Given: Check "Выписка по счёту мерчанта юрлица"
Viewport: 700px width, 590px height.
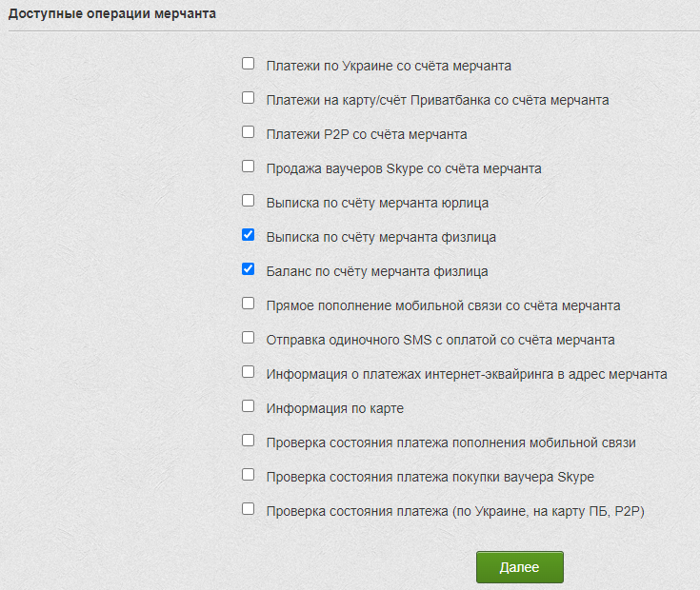Looking at the screenshot, I should pos(249,201).
